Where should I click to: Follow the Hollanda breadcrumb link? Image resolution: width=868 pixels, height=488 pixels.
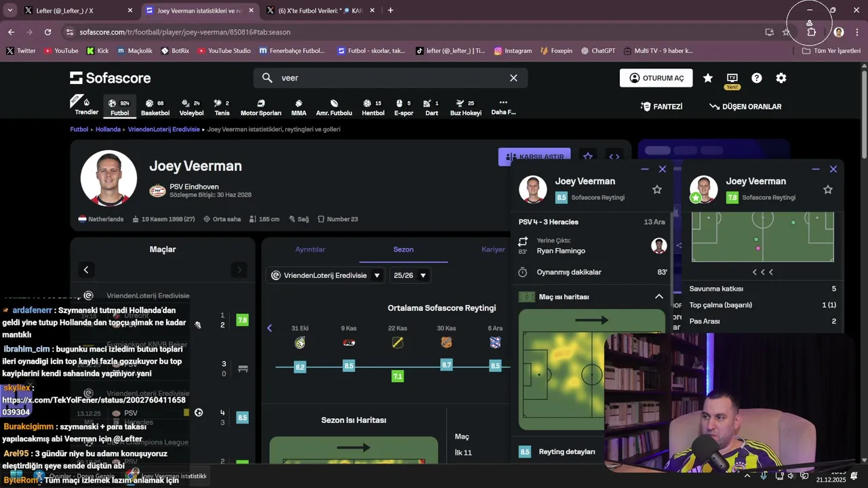tap(108, 129)
